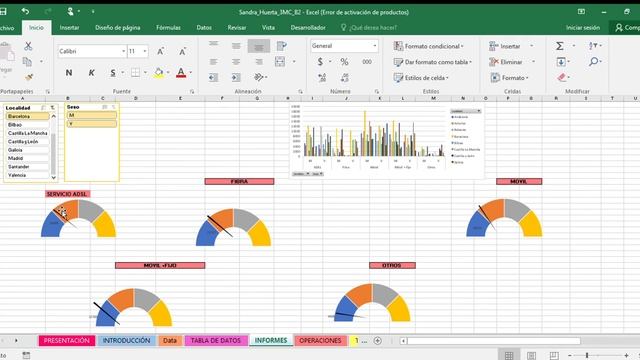Switch to OPERACIONES sheet tab

[320, 340]
